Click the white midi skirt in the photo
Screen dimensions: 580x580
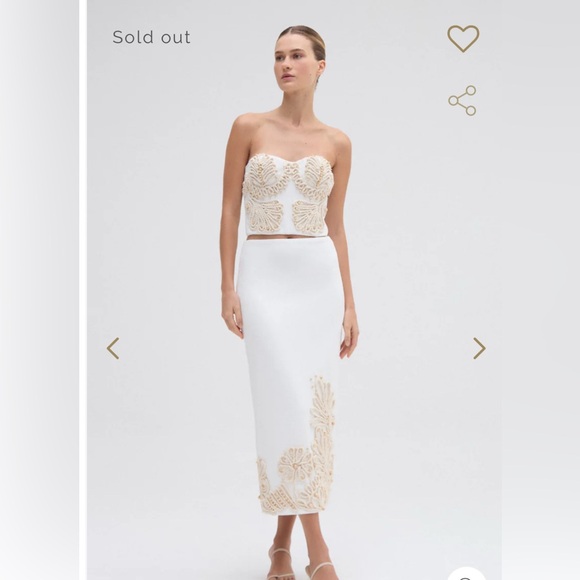click(289, 375)
